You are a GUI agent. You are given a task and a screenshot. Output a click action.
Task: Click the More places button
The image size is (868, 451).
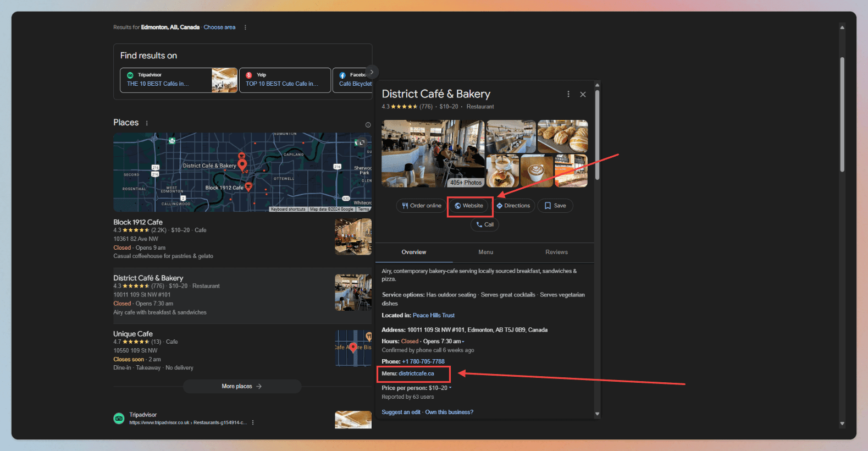(242, 387)
